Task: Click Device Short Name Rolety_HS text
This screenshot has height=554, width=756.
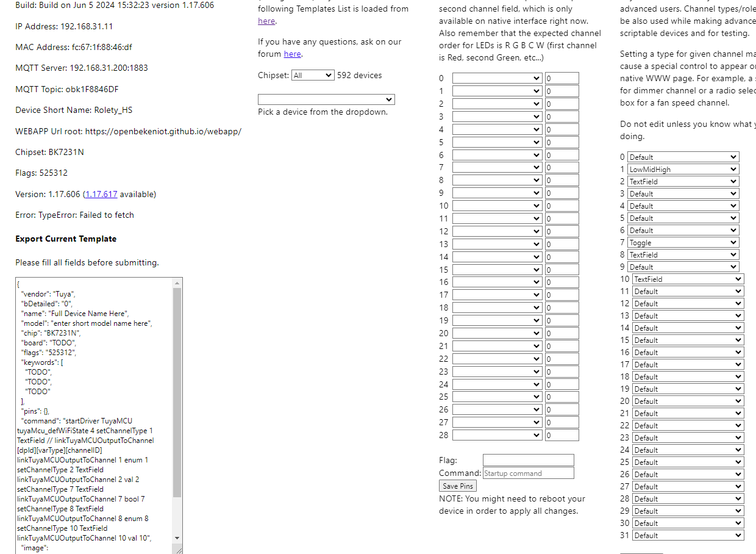Action: [74, 110]
